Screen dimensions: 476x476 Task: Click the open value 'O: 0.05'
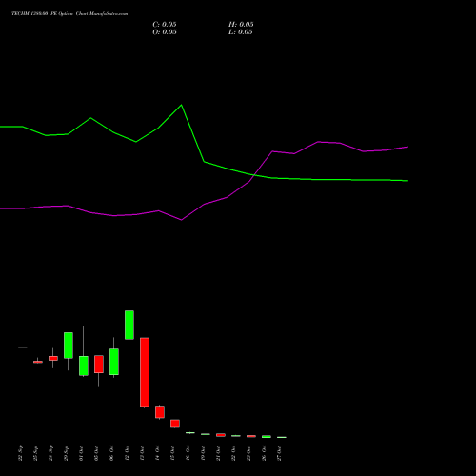[x=165, y=32]
